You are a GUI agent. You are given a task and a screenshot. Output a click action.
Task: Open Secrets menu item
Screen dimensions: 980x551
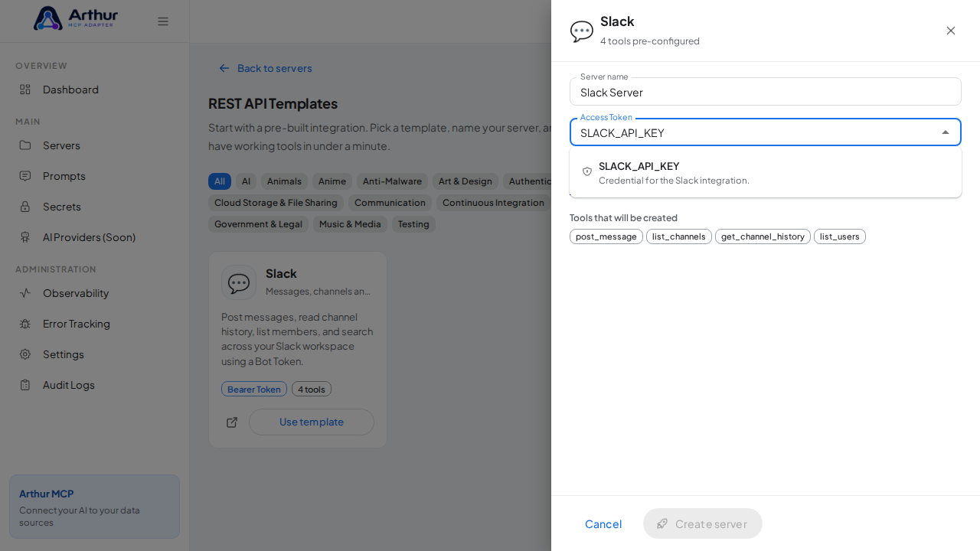95,207
